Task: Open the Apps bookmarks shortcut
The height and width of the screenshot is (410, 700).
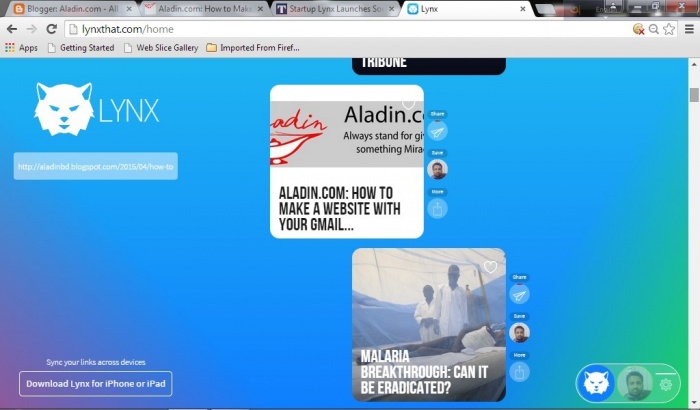Action: (x=21, y=47)
